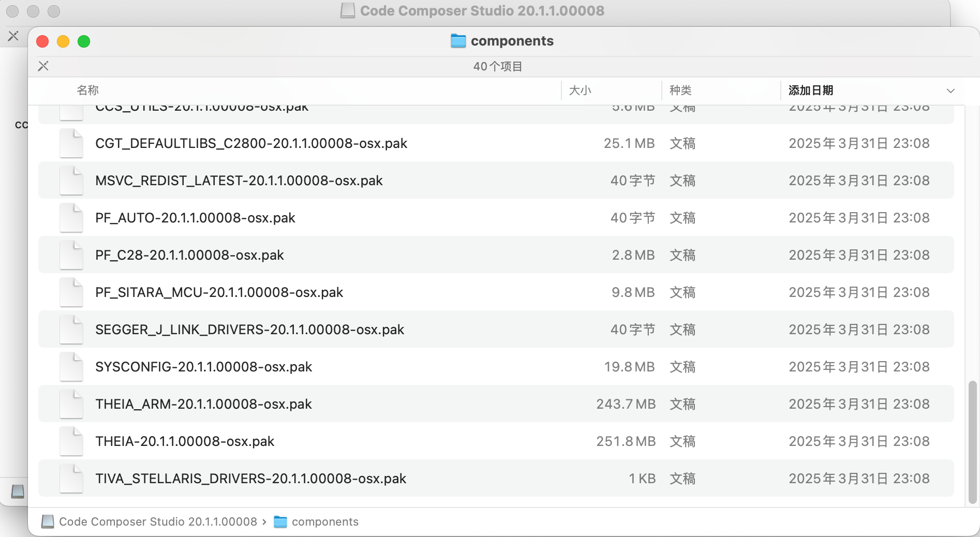Click the PF_C28 file icon

(x=71, y=255)
